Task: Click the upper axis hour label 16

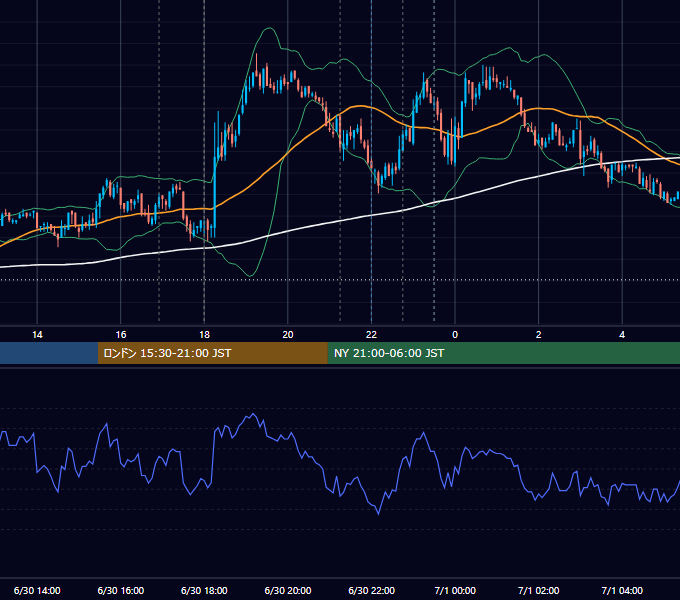Action: pyautogui.click(x=121, y=335)
